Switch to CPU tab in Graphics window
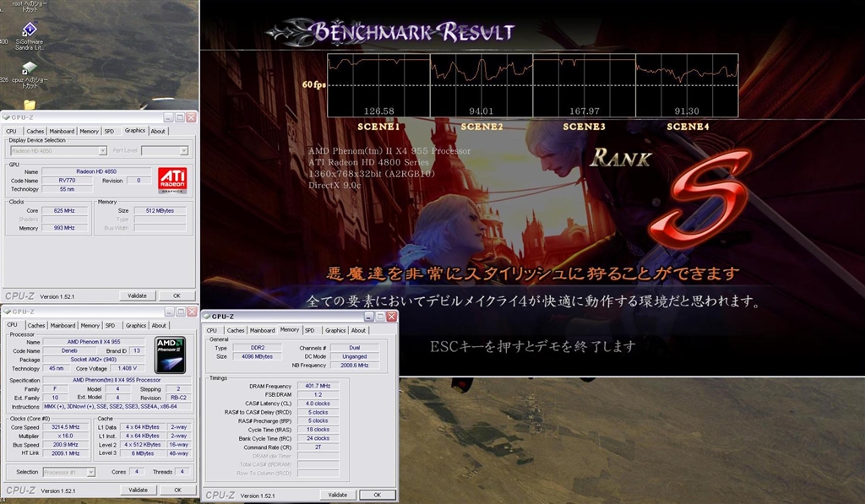Viewport: 865px width, 504px height. click(x=12, y=131)
